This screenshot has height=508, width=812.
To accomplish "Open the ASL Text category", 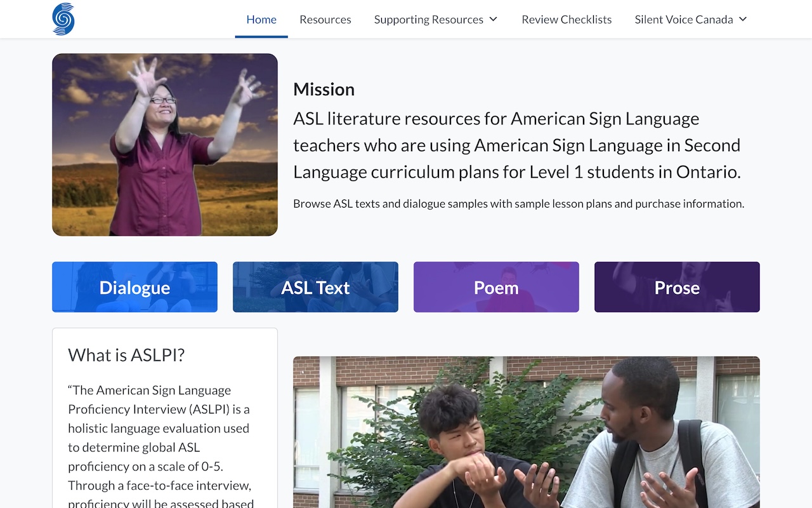I will point(315,287).
